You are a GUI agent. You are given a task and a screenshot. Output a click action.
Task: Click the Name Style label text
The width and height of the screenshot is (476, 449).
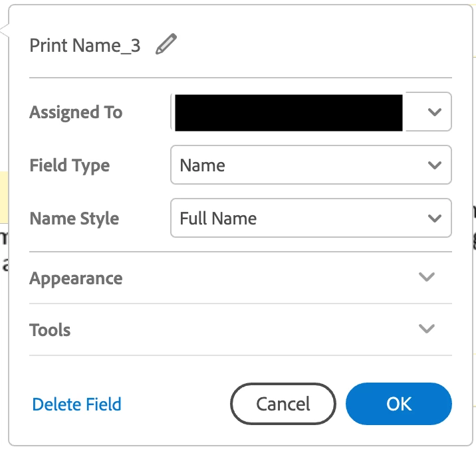point(74,218)
